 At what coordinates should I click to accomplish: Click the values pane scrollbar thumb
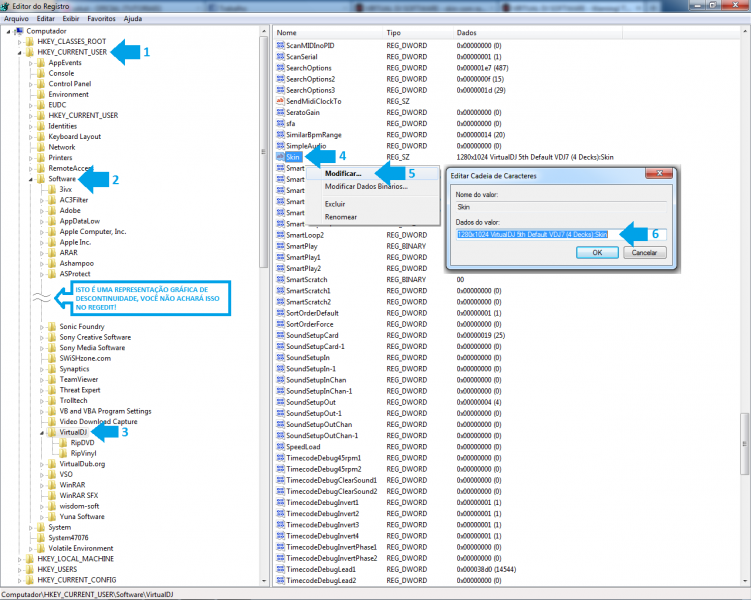pyautogui.click(x=745, y=444)
